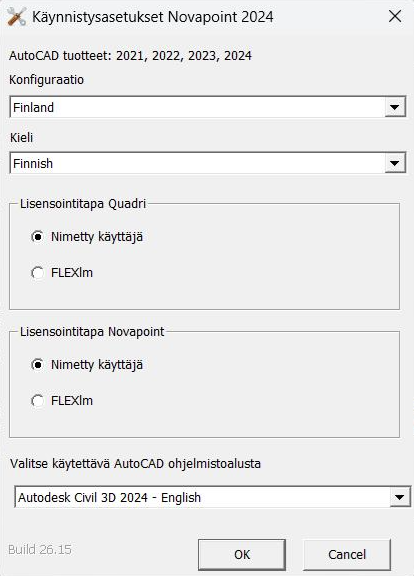Choose FLEXlm under Lisensointitapa Quadri
The image size is (414, 576).
(62, 273)
